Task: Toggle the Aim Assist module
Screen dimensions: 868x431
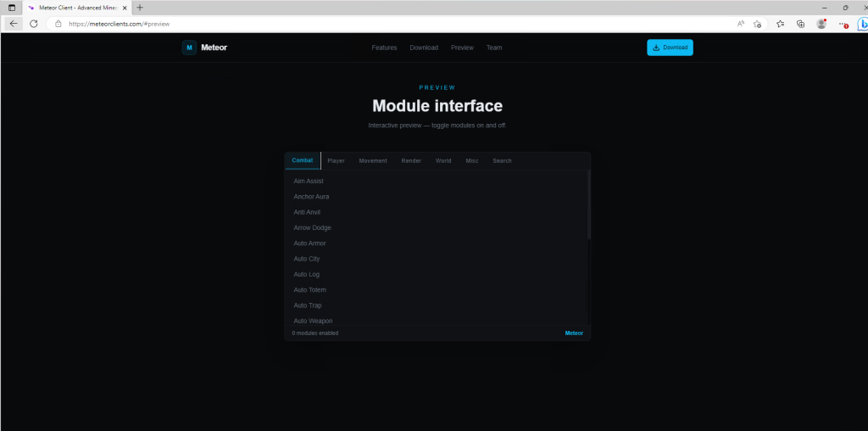Action: pos(437,182)
